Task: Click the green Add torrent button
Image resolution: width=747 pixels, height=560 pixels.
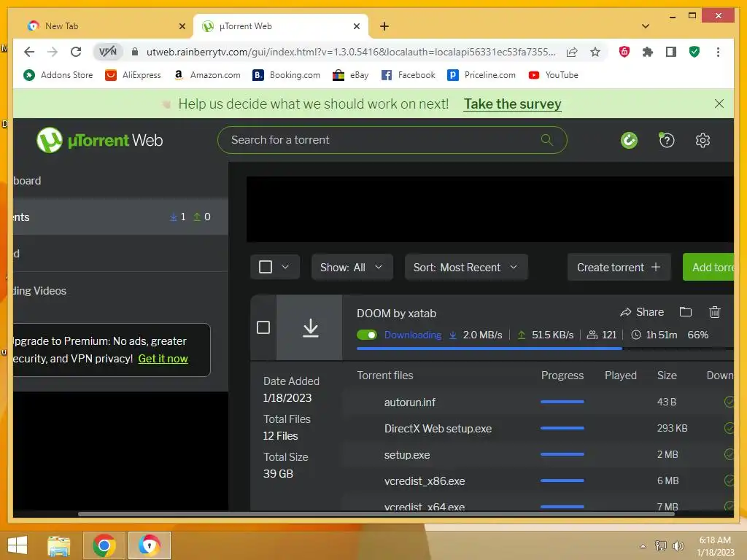Action: [x=708, y=267]
